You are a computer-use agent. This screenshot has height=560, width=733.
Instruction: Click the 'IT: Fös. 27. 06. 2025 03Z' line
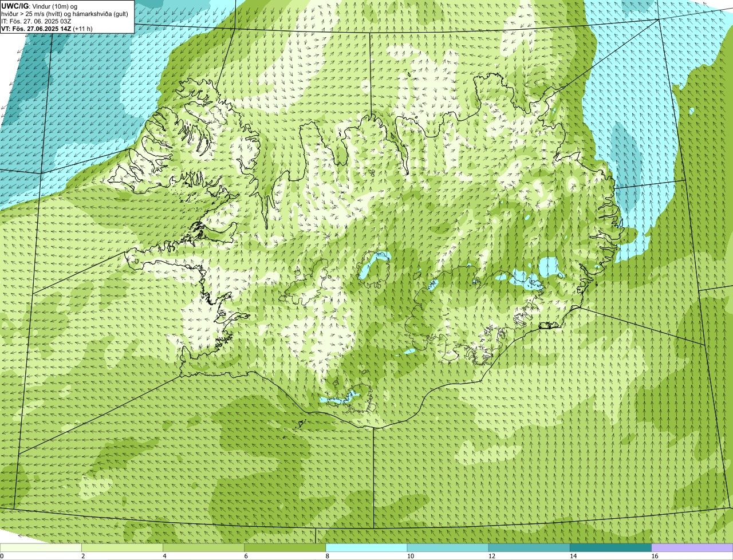(x=37, y=21)
